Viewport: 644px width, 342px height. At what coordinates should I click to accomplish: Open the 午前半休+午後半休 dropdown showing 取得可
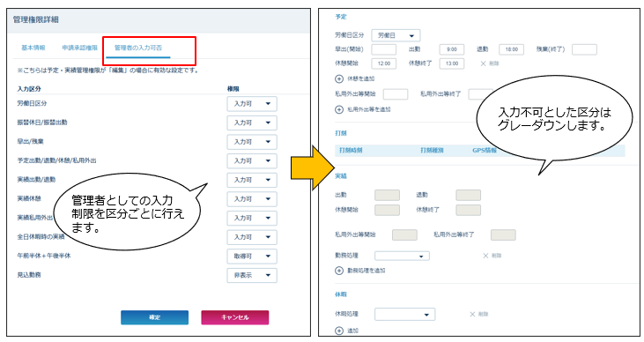tap(252, 256)
